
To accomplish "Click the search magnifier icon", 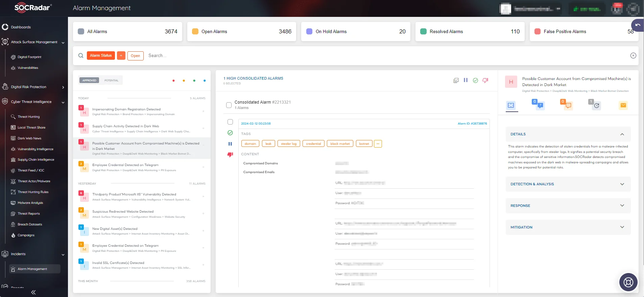I will pyautogui.click(x=81, y=56).
